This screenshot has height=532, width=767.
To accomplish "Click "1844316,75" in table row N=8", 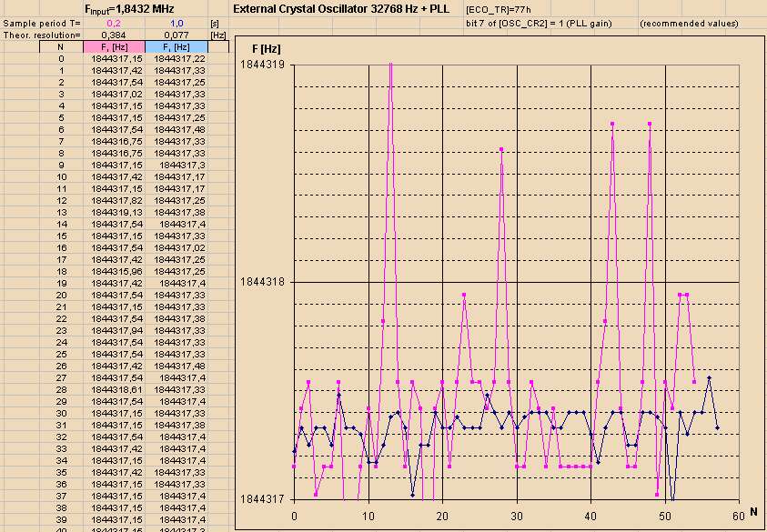I will pos(114,154).
